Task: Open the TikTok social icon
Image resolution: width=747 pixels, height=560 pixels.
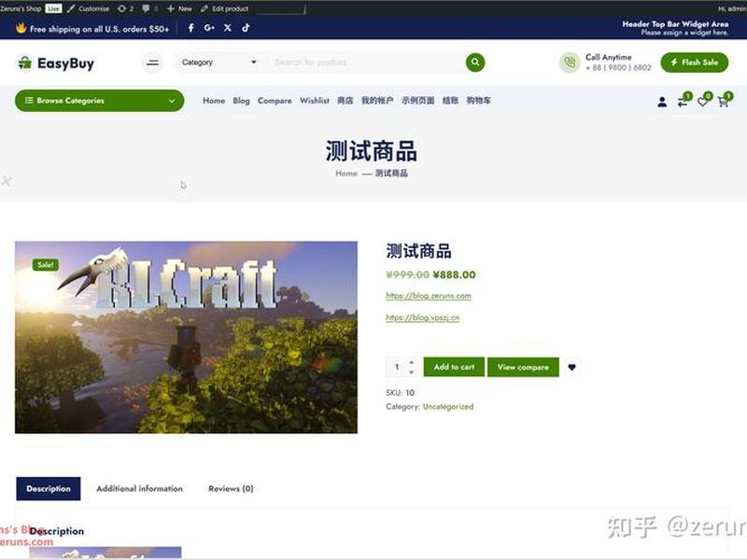Action: [x=246, y=28]
